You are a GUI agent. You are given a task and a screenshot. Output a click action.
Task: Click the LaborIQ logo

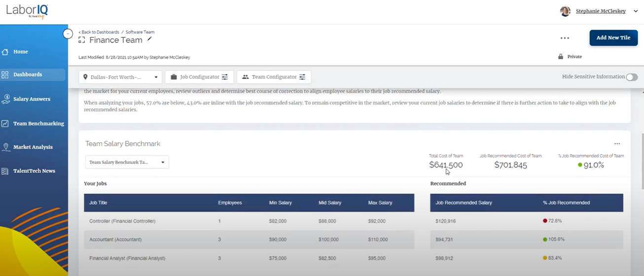click(x=27, y=11)
